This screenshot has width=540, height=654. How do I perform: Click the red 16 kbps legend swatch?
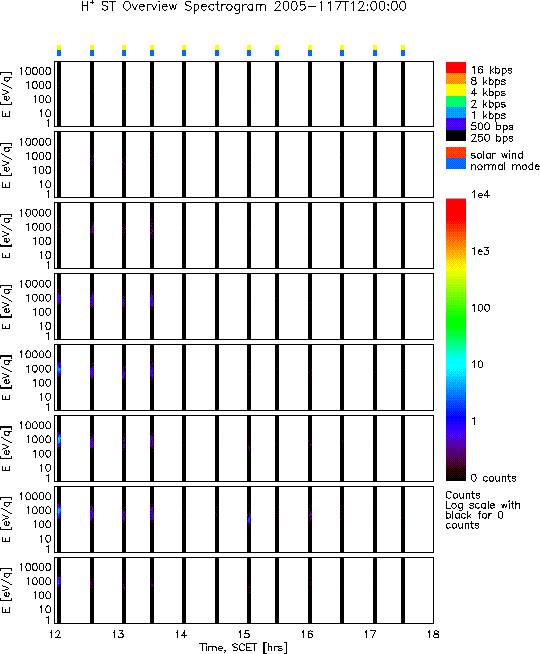(x=456, y=68)
